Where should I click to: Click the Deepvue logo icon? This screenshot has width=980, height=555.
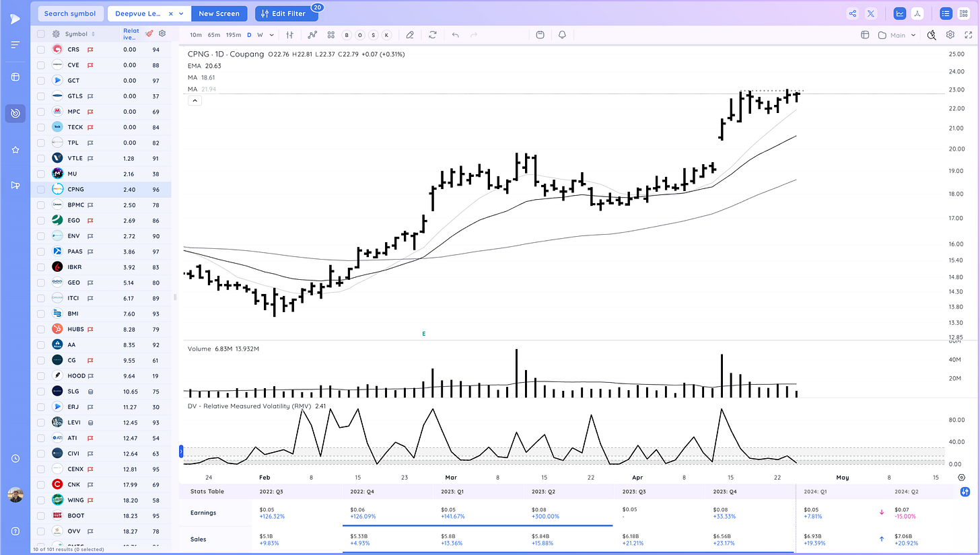pyautogui.click(x=15, y=20)
